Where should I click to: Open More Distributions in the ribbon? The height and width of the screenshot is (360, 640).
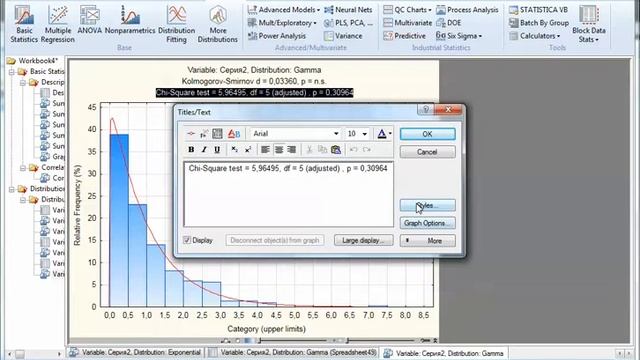tap(218, 24)
